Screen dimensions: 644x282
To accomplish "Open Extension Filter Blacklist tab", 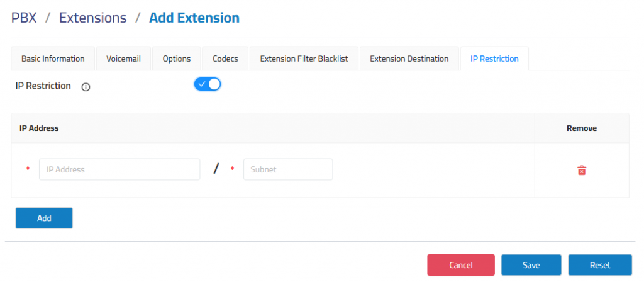I will [x=304, y=59].
